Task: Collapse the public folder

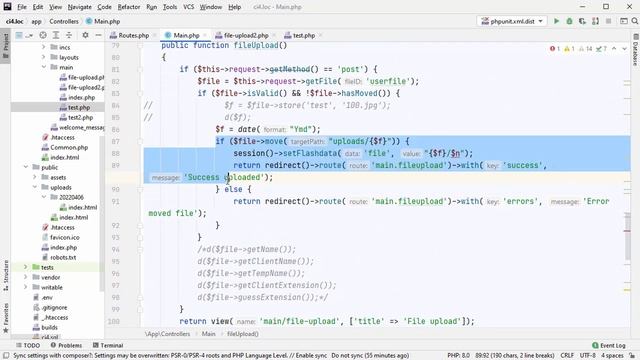Action: click(x=26, y=167)
